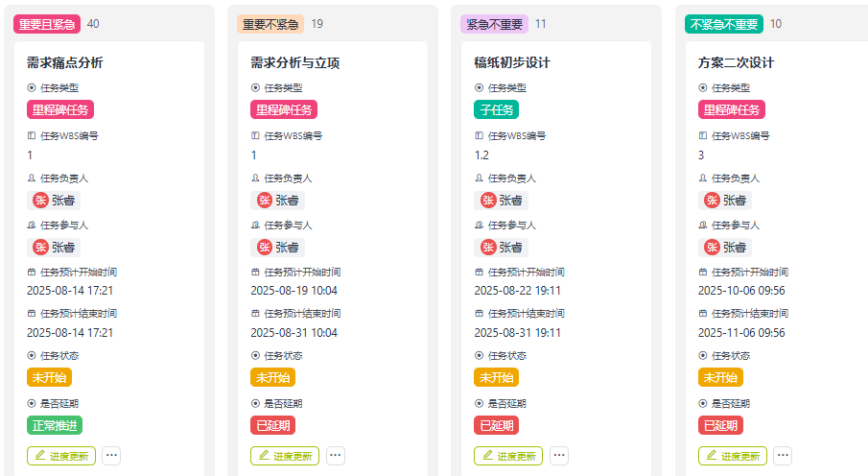Click 张睿 participant avatar in 需求分析与立项 card
The height and width of the screenshot is (476, 868).
264,247
